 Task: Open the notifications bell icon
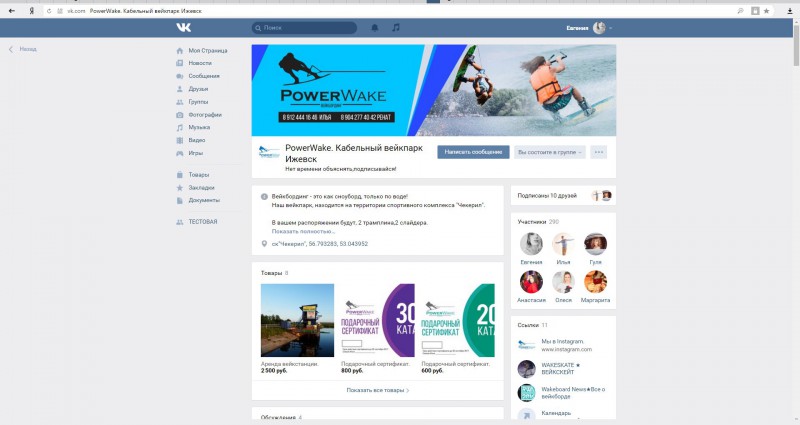point(374,28)
